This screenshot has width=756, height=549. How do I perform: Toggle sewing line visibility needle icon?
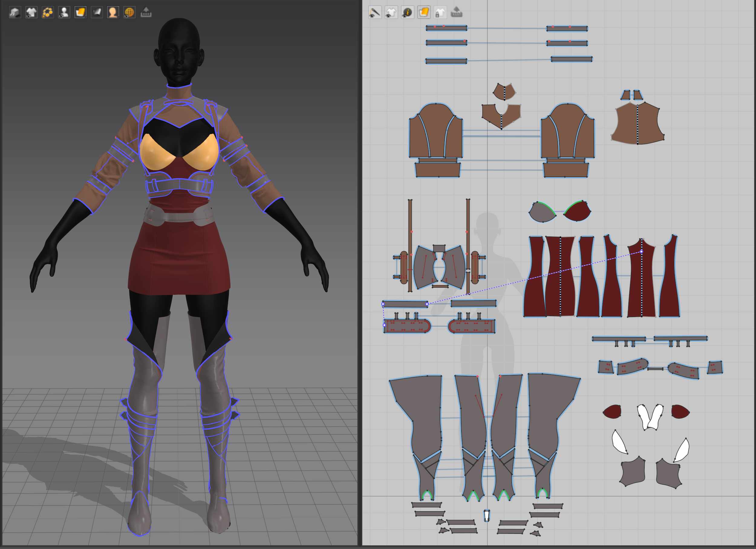pos(375,13)
